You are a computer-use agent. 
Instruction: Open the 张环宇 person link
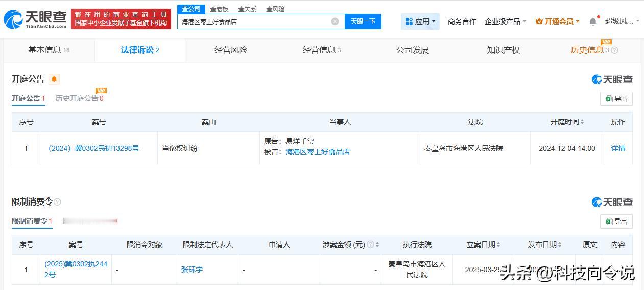point(192,270)
